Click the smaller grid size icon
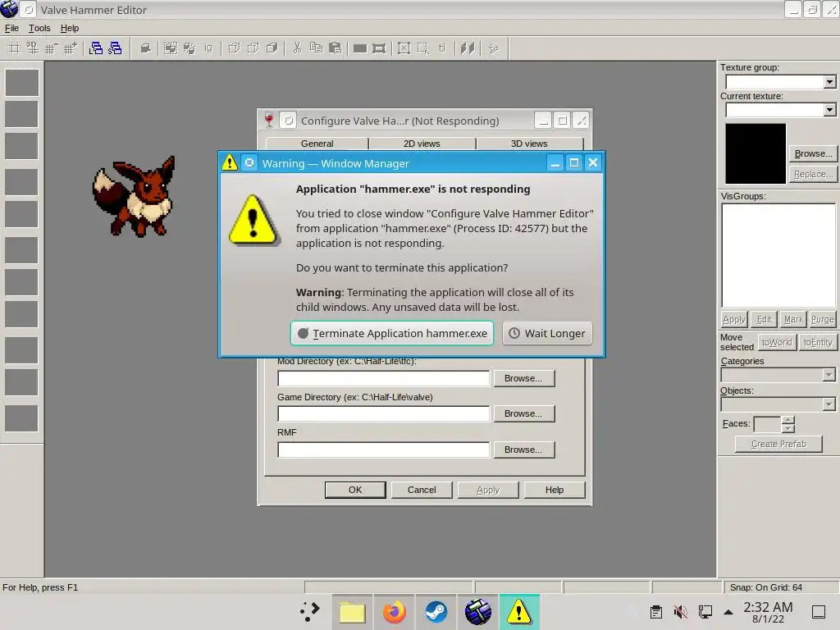The width and height of the screenshot is (840, 630). tap(52, 48)
